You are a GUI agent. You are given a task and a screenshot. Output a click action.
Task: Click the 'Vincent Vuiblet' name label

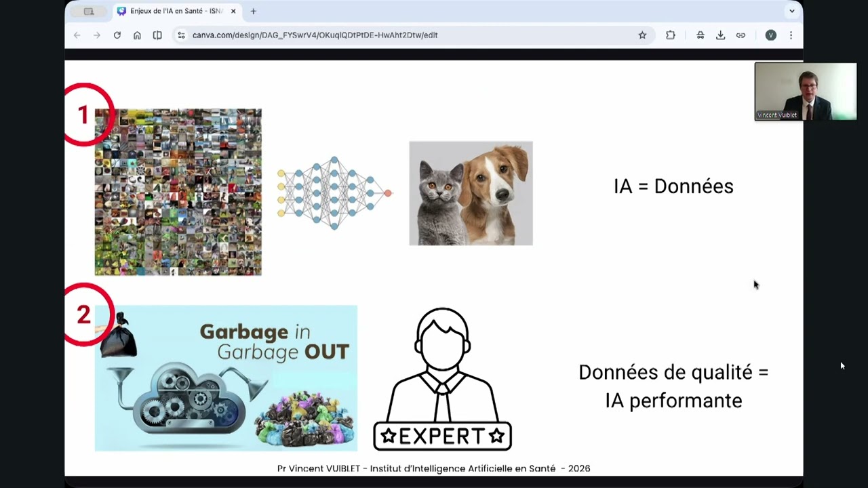[x=777, y=115]
